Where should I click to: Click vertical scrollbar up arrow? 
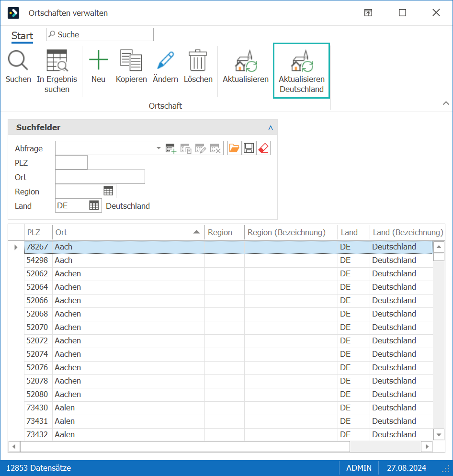(439, 247)
